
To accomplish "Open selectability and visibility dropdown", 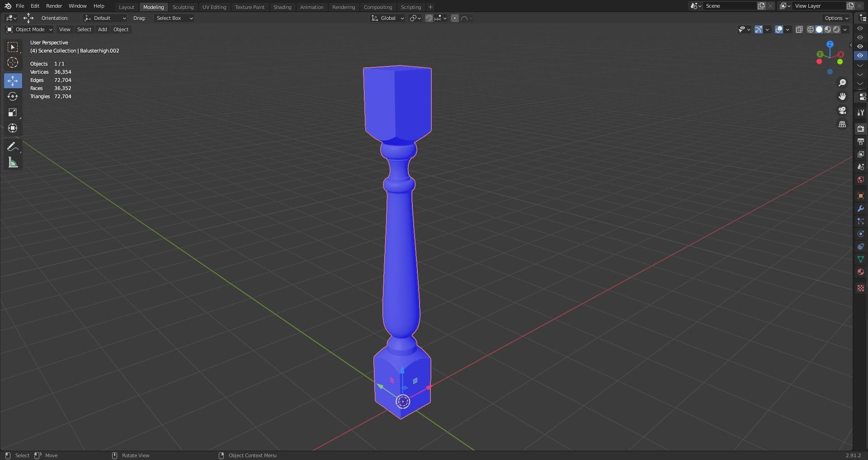I will click(744, 29).
